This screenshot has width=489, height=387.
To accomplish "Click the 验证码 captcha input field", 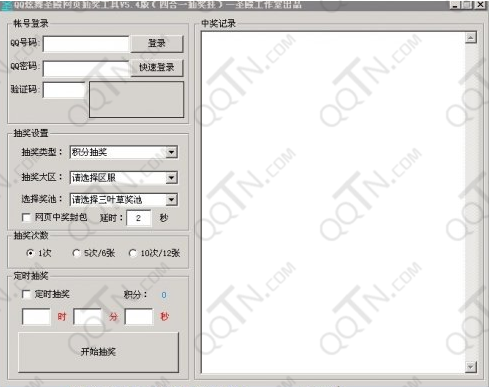I will (x=64, y=90).
